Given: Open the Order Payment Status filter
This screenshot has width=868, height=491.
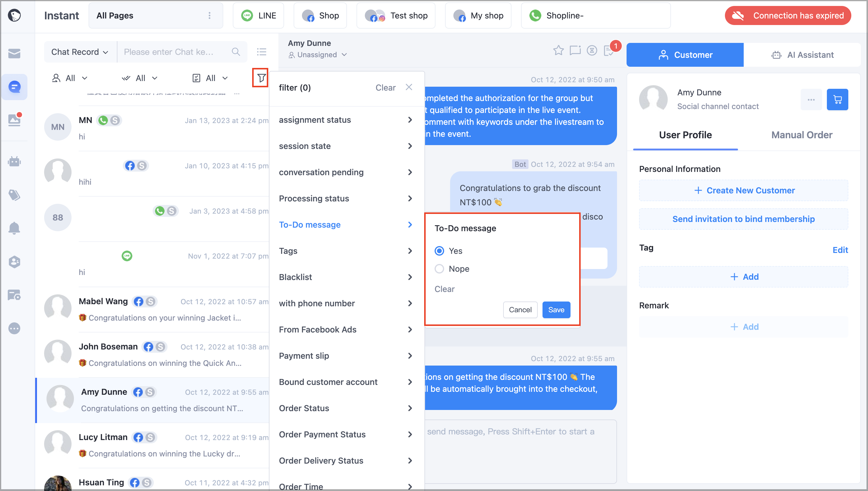Looking at the screenshot, I should pos(346,434).
